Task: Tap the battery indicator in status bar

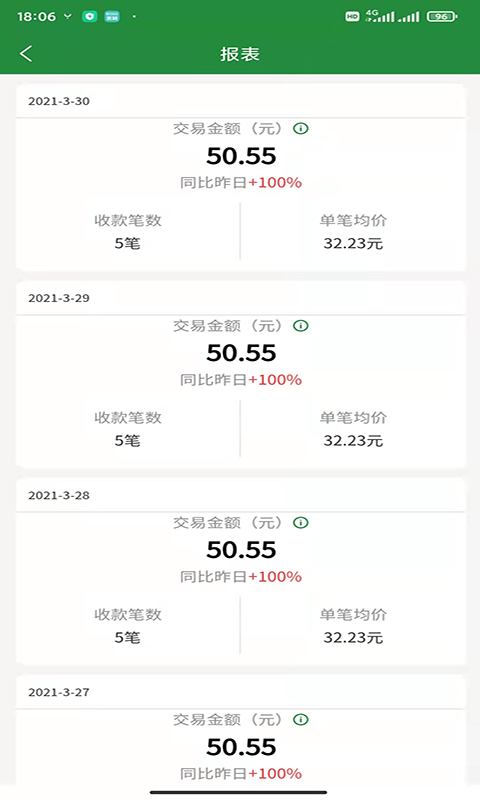Action: click(x=442, y=17)
